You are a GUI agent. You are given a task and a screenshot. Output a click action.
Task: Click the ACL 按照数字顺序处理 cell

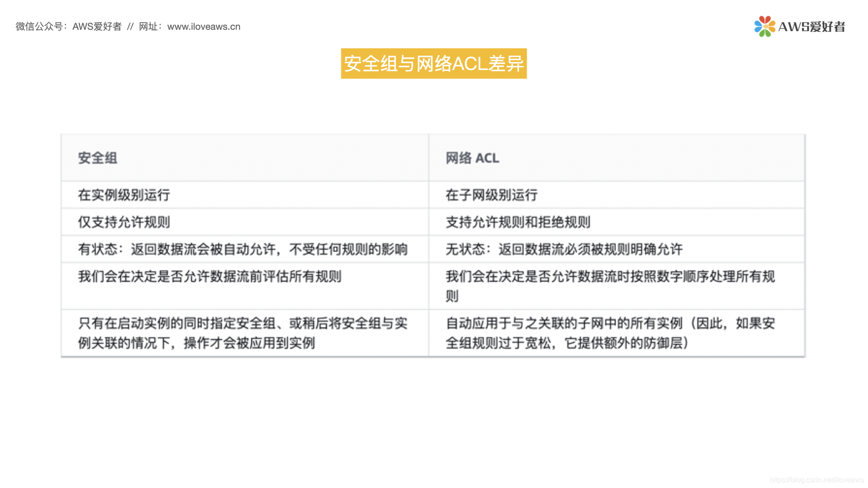click(x=610, y=277)
